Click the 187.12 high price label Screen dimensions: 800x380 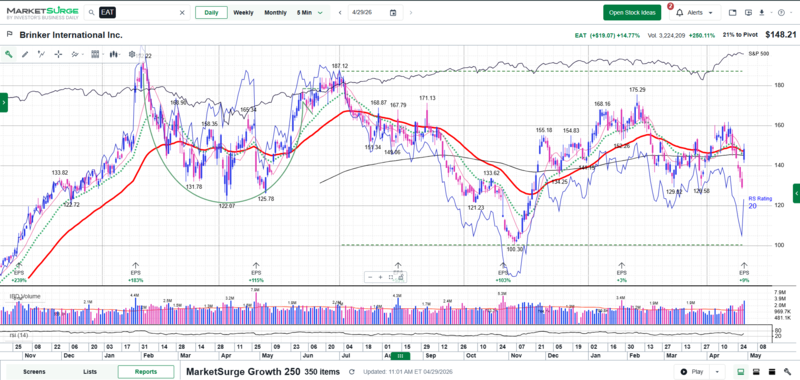click(340, 66)
